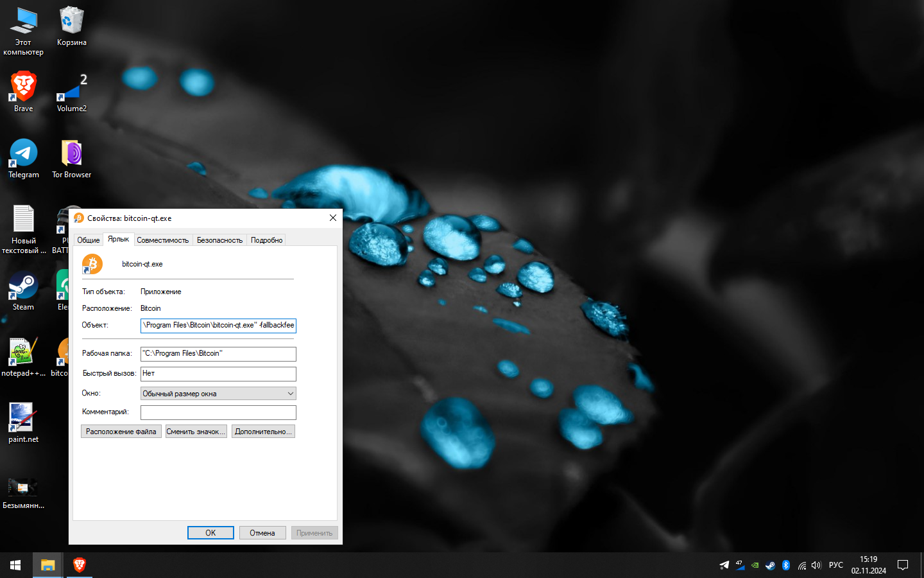The height and width of the screenshot is (578, 924).
Task: Click into the Объект target field
Action: [x=218, y=326]
